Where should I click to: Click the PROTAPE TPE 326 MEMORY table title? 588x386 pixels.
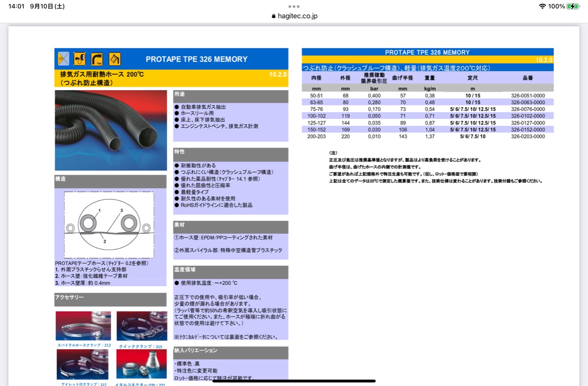(x=427, y=52)
